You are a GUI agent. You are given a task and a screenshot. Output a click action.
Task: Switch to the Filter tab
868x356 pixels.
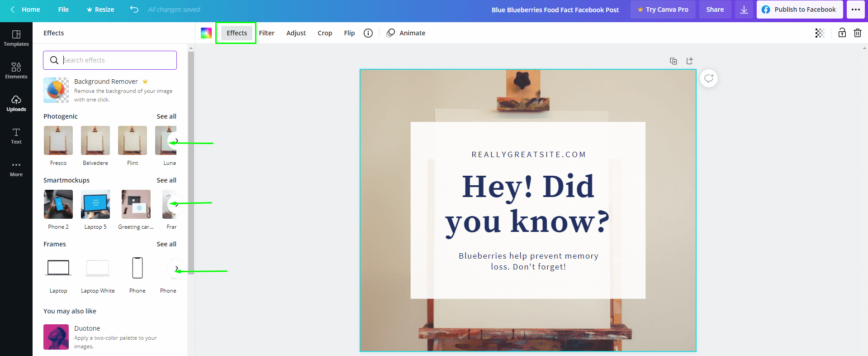click(267, 33)
